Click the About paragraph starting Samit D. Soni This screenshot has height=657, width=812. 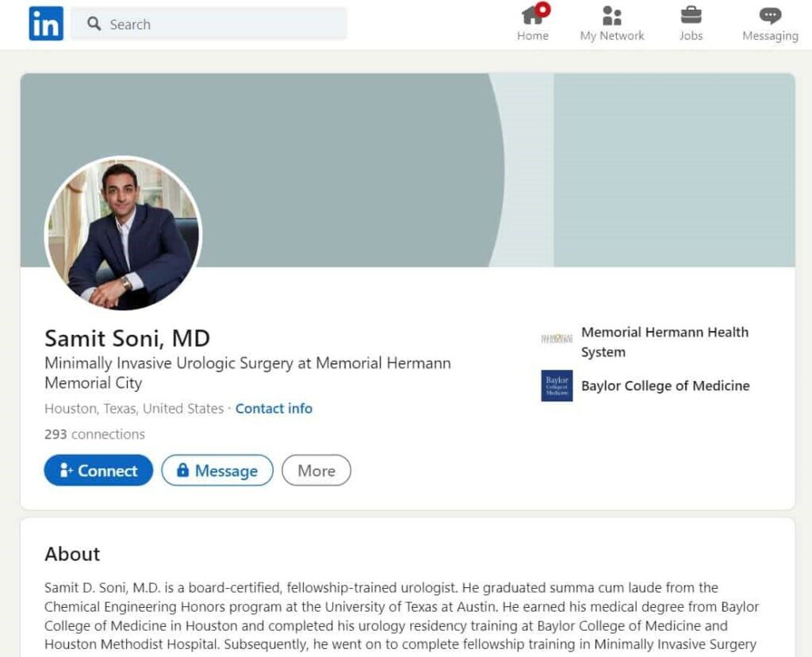[x=401, y=616]
